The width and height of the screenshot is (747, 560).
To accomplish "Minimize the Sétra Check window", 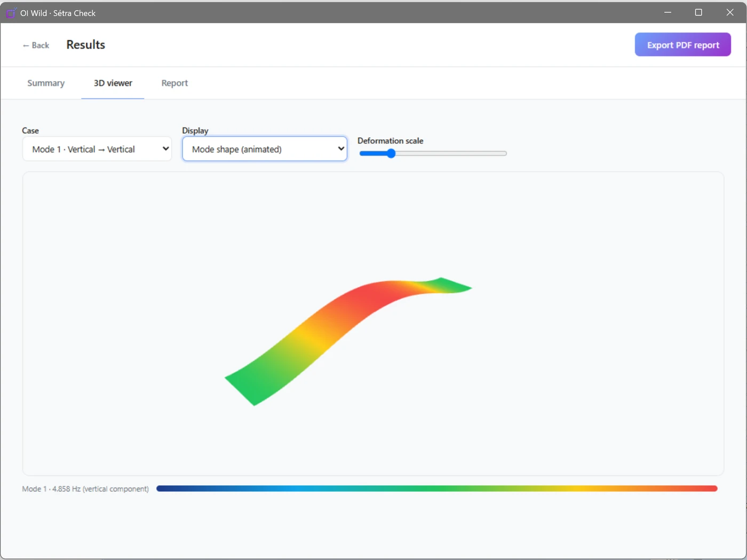I will coord(667,12).
